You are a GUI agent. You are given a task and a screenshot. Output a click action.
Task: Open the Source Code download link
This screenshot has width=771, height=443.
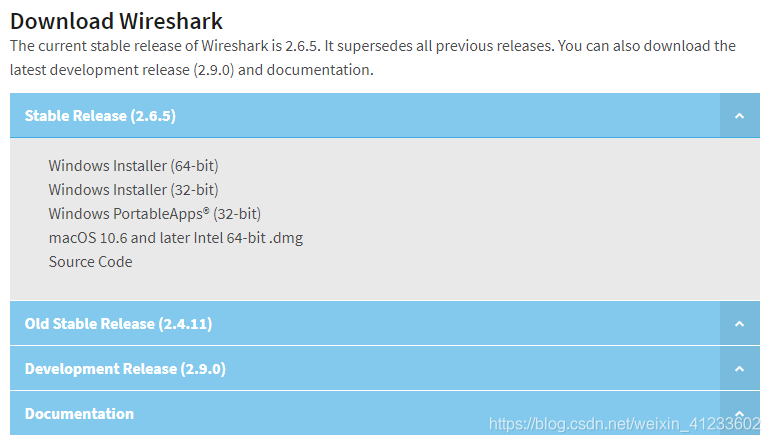point(90,262)
